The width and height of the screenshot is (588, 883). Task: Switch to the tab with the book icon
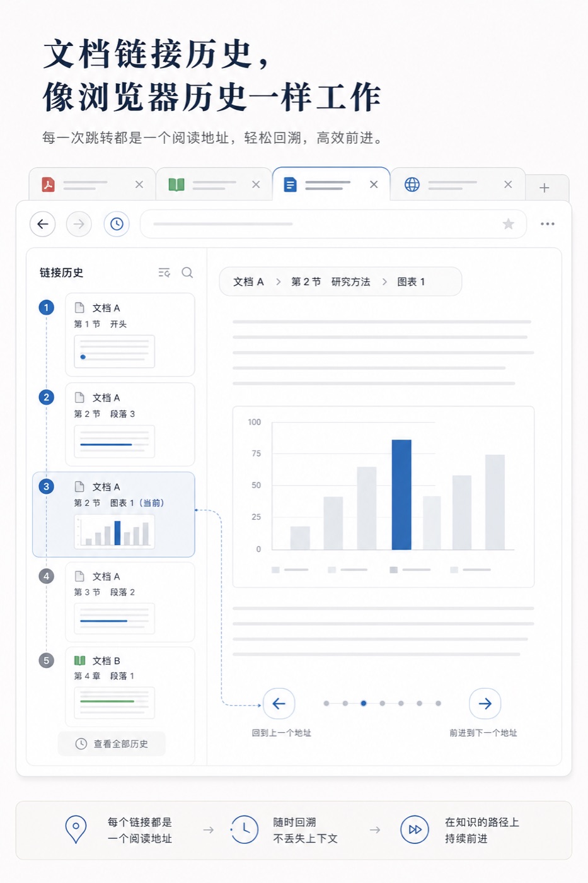pos(214,184)
